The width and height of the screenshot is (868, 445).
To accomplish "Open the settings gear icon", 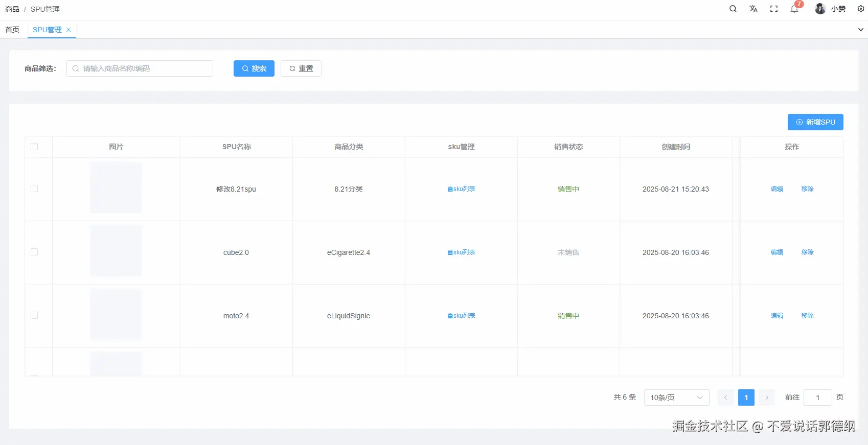I will tap(861, 9).
